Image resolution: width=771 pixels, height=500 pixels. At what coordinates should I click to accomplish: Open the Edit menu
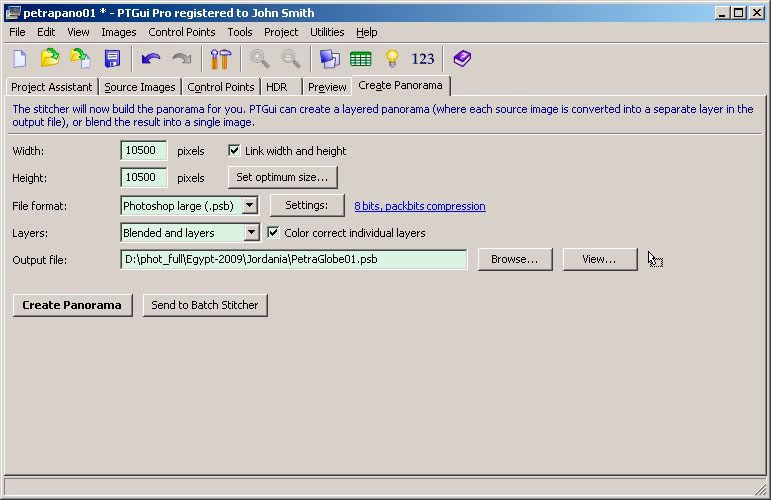click(x=46, y=32)
